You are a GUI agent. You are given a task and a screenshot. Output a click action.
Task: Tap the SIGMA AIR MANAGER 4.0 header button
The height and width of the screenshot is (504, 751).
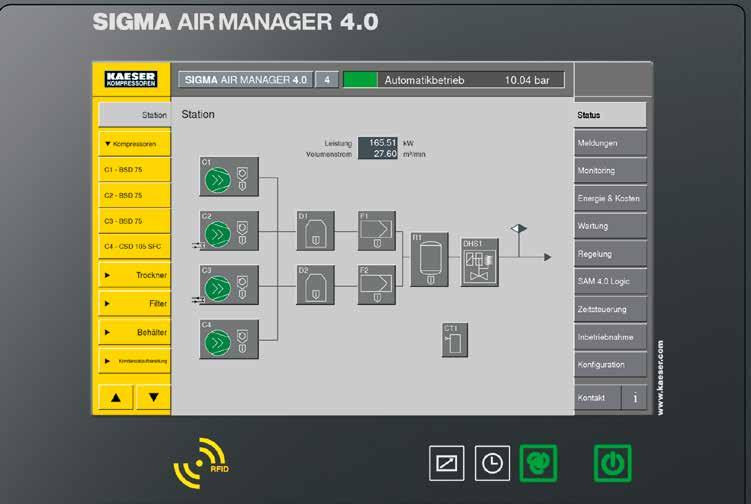(x=246, y=80)
